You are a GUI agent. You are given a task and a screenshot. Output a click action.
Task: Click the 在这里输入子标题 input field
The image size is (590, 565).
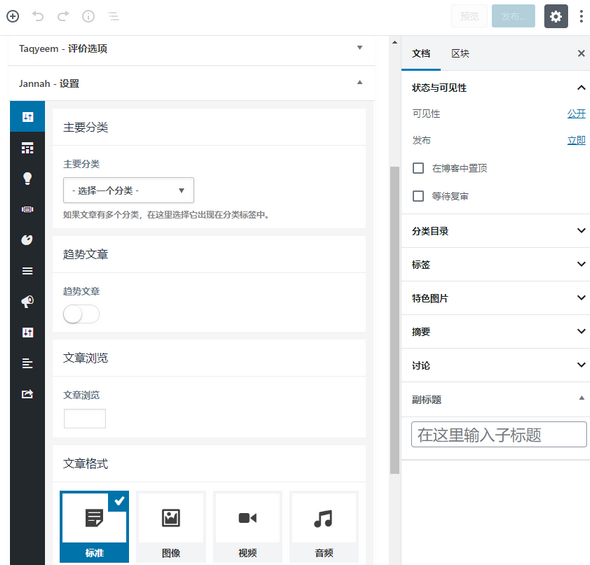pyautogui.click(x=499, y=434)
